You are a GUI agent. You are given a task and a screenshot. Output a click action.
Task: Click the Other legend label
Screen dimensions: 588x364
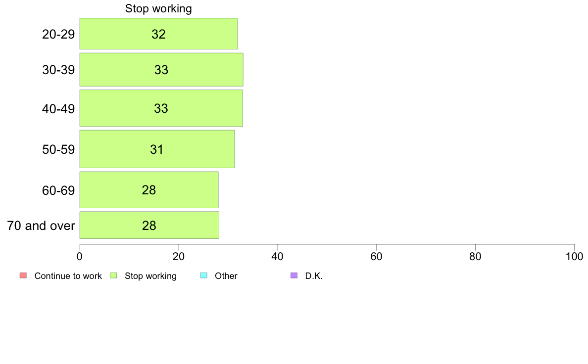click(226, 276)
